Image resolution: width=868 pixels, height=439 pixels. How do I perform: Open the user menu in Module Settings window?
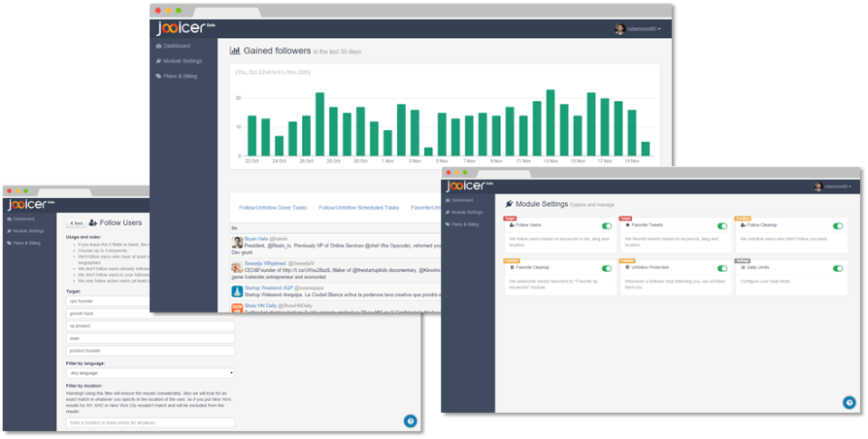pyautogui.click(x=833, y=187)
